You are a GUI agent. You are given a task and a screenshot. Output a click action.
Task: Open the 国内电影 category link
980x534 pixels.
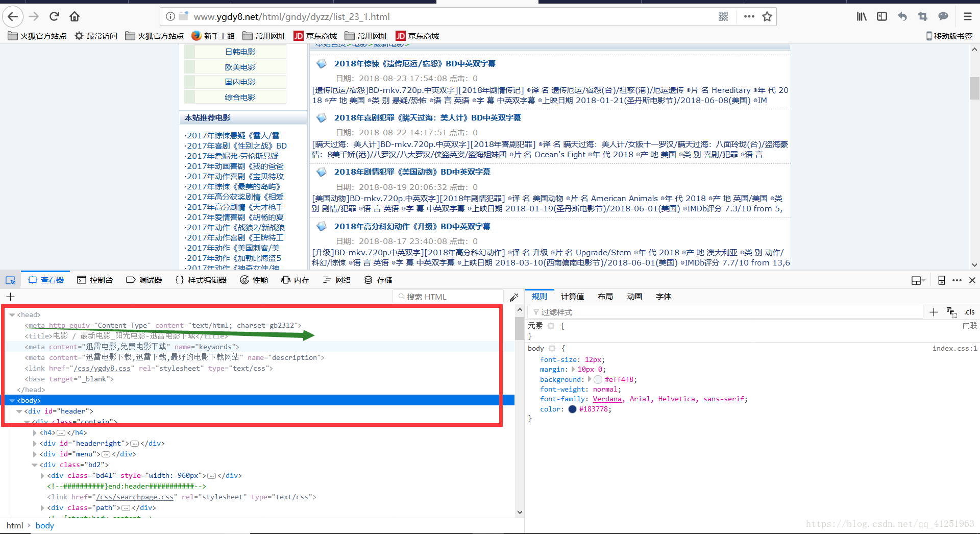[x=240, y=82]
